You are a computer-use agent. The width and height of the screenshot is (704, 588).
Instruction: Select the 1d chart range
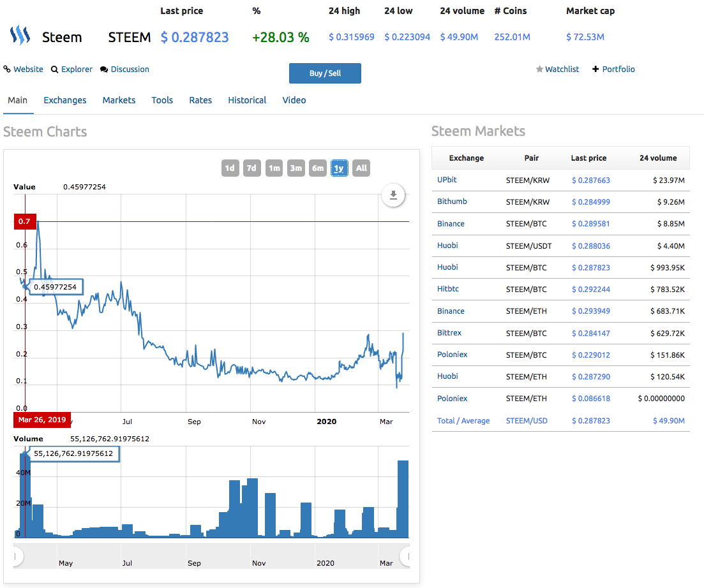pyautogui.click(x=230, y=168)
